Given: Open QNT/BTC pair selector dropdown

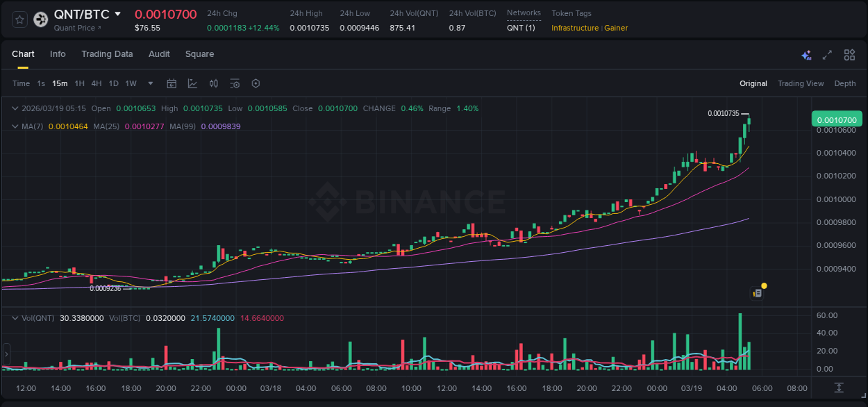Looking at the screenshot, I should pyautogui.click(x=117, y=14).
